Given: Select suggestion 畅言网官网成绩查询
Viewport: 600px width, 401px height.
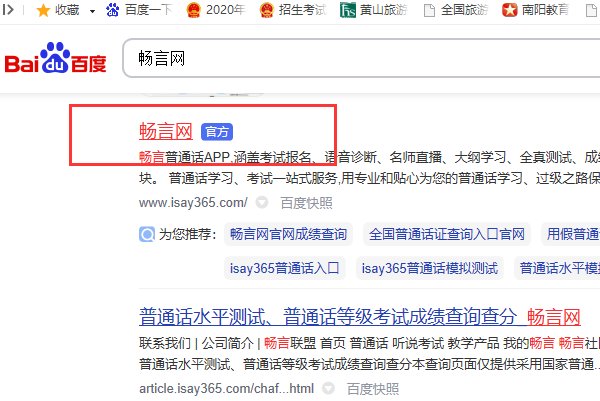Looking at the screenshot, I should (288, 234).
